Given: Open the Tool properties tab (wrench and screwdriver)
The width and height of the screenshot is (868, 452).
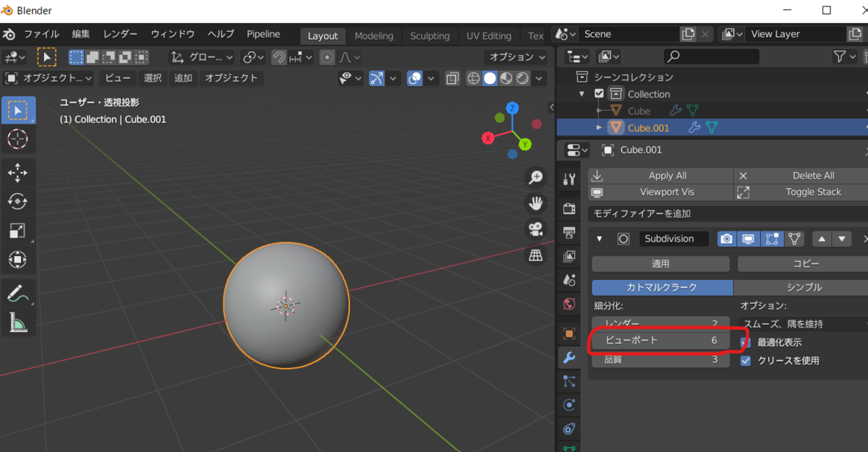Looking at the screenshot, I should pyautogui.click(x=569, y=179).
